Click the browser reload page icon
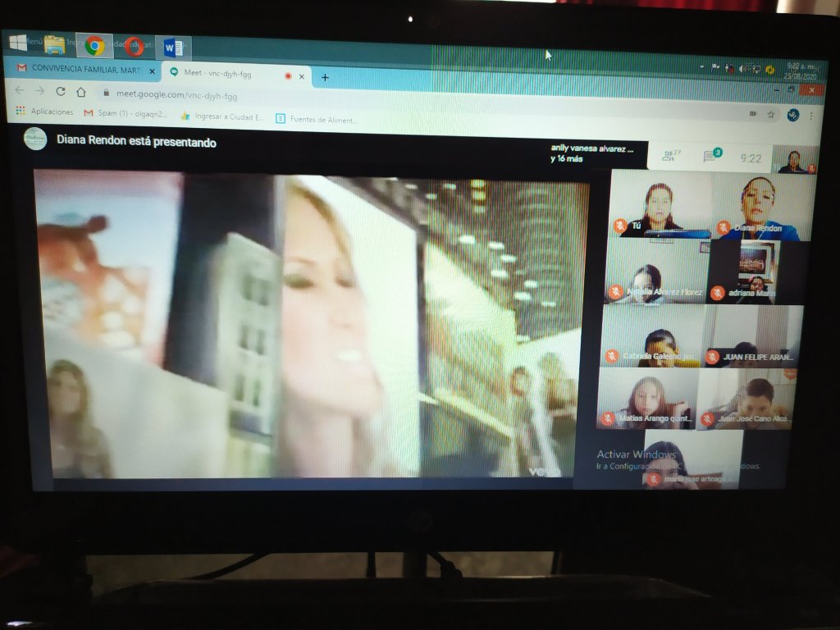The width and height of the screenshot is (840, 630). point(60,91)
